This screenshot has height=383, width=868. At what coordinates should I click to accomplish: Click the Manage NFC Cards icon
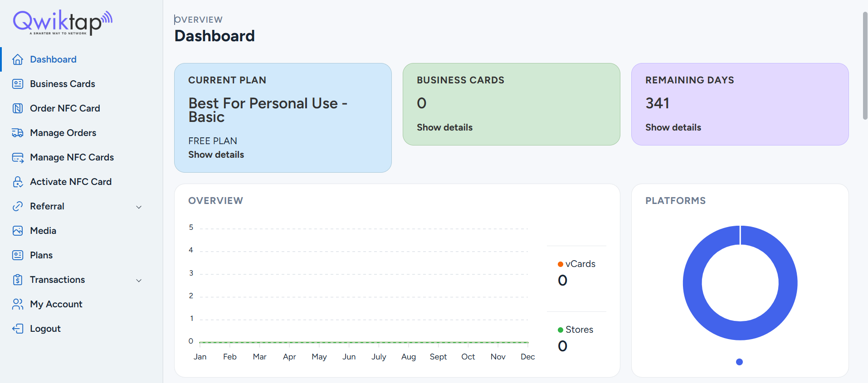(18, 157)
